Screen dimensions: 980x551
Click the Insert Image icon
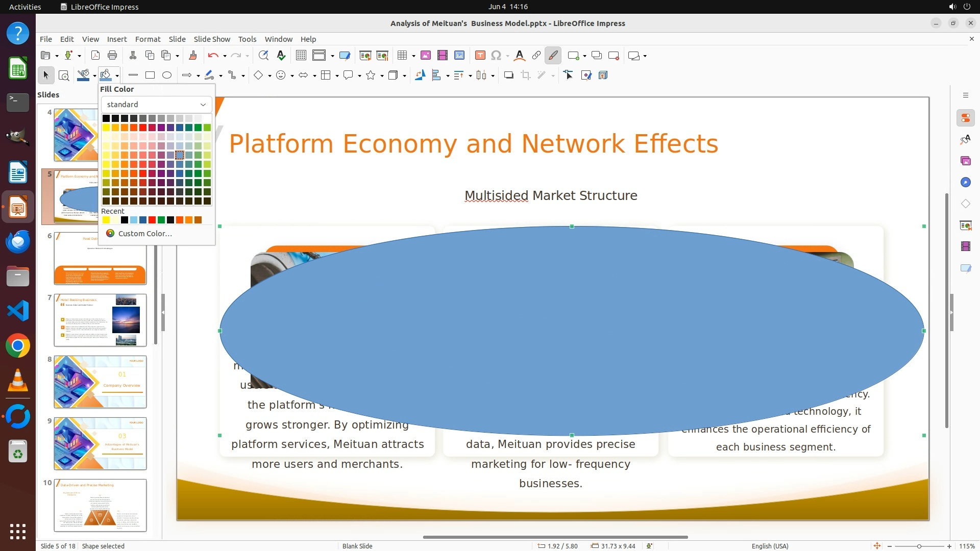pos(426,56)
